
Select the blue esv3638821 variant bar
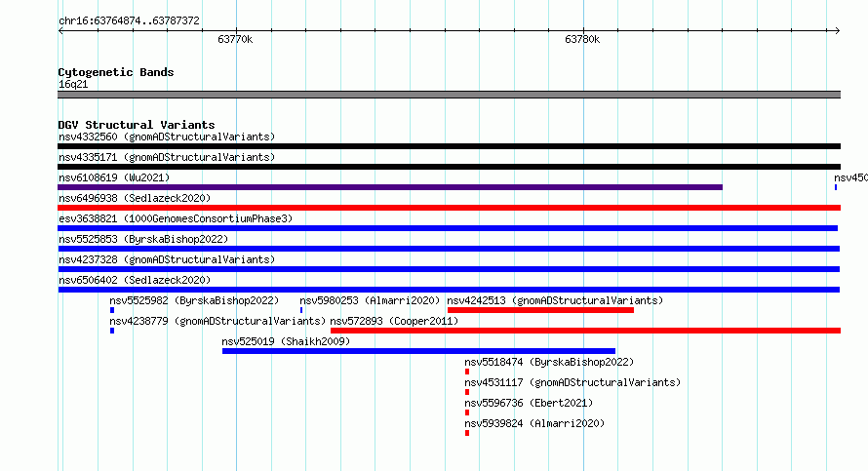pos(448,228)
